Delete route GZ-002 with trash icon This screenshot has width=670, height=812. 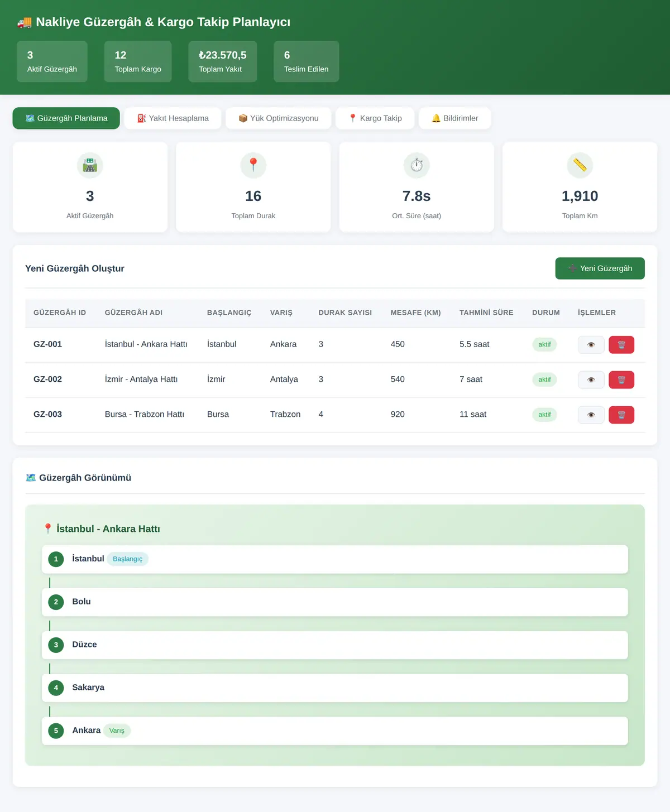click(x=621, y=380)
